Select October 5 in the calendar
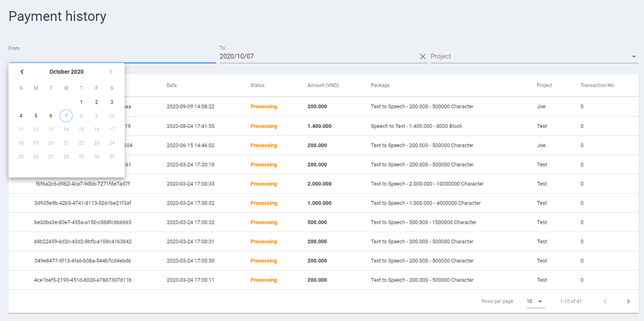The height and width of the screenshot is (321, 644). pos(35,116)
